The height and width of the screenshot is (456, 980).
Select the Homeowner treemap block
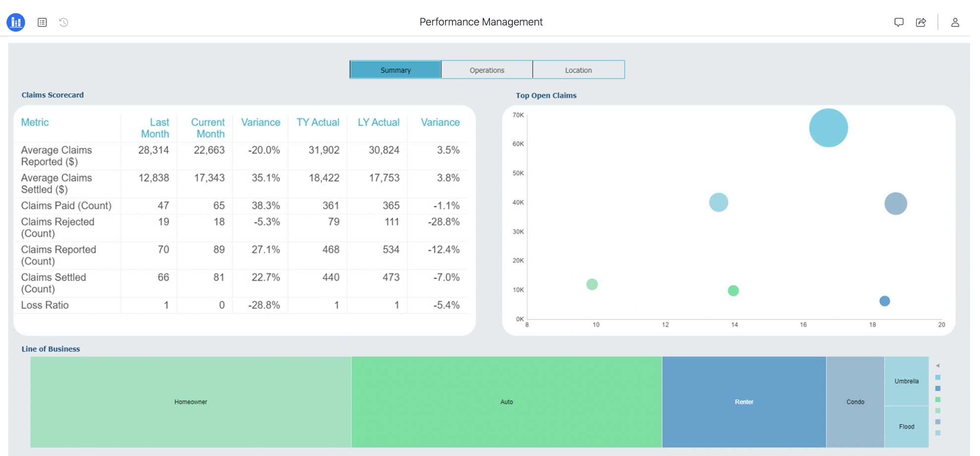pyautogui.click(x=191, y=402)
